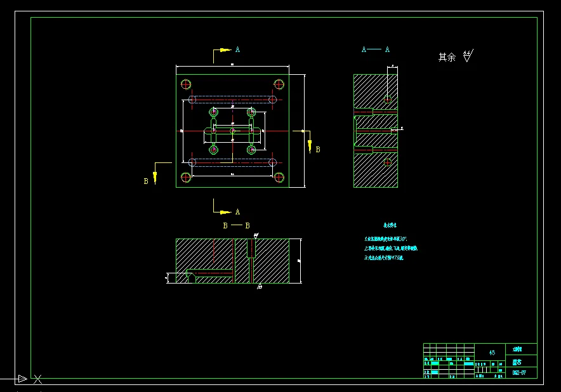
Task: Select the upper-left green cavity circle near center
Action: click(214, 112)
